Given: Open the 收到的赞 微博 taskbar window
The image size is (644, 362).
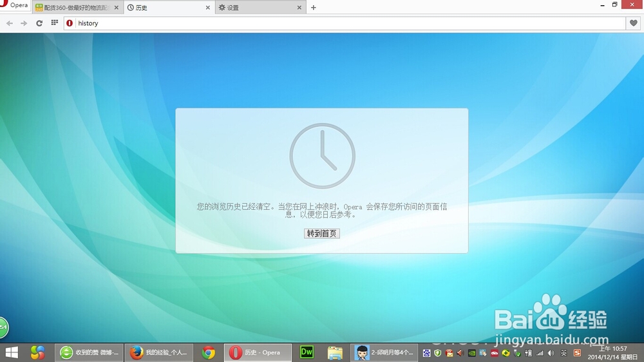Looking at the screenshot, I should [x=89, y=352].
